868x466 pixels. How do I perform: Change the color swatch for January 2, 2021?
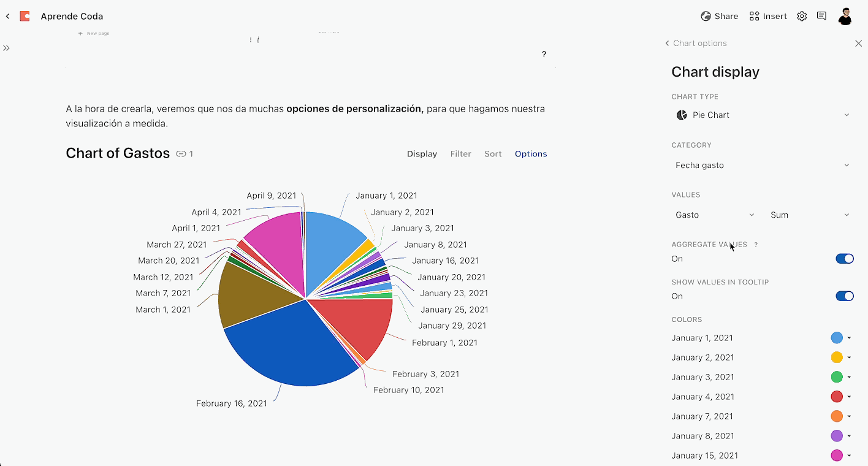click(x=837, y=357)
